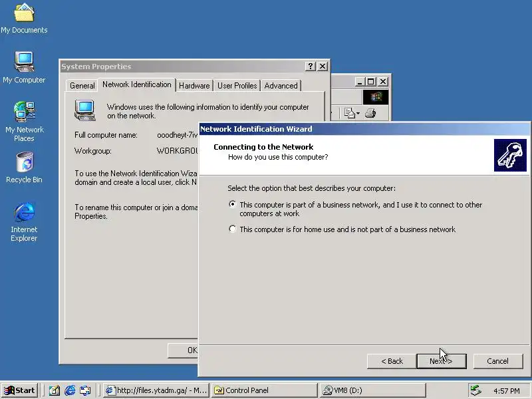This screenshot has width=532, height=399.
Task: Switch to the General tab
Action: (x=82, y=86)
